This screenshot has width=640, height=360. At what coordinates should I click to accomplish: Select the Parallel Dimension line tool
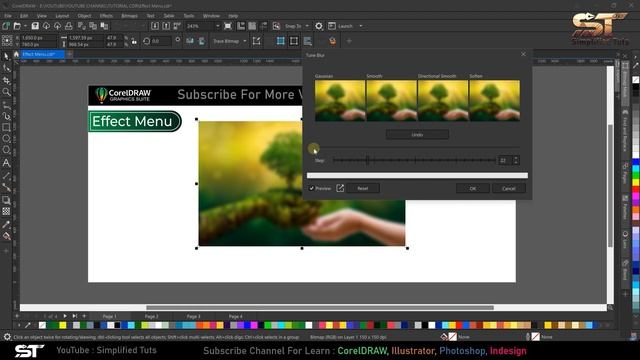click(x=6, y=176)
